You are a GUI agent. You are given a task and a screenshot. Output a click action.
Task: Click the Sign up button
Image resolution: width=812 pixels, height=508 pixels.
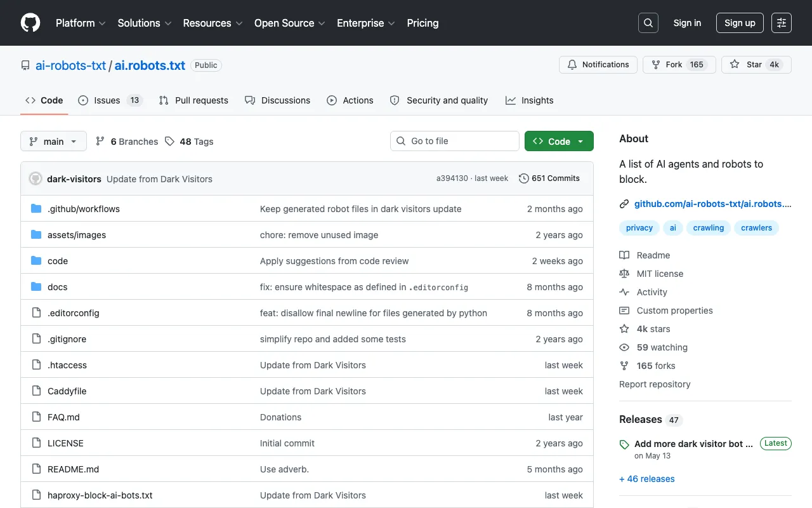click(x=740, y=23)
